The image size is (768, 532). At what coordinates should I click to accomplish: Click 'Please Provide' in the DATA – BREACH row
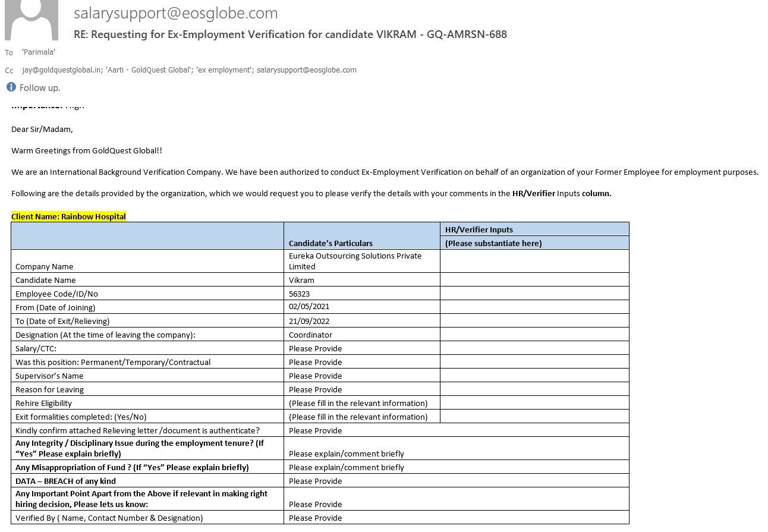[x=315, y=481]
